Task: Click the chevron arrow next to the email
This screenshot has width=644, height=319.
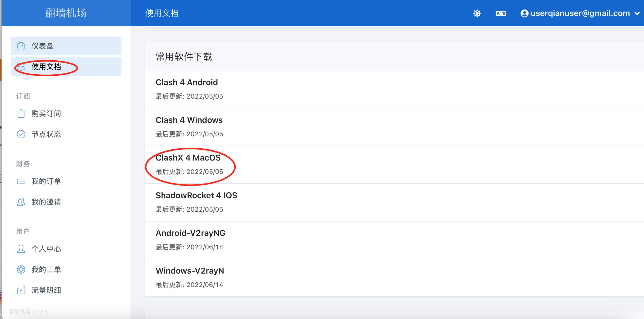Action: (x=637, y=13)
